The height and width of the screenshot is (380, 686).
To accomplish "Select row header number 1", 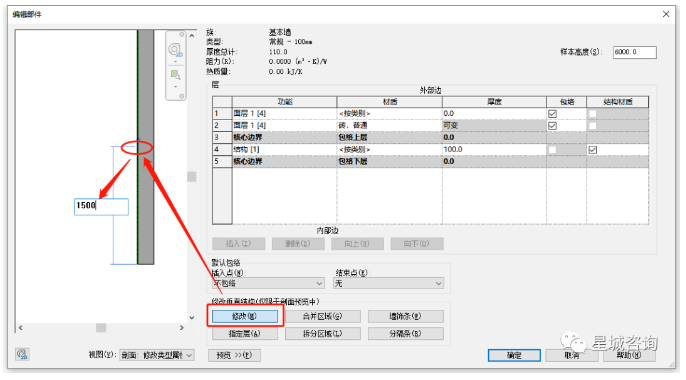I will pos(222,114).
